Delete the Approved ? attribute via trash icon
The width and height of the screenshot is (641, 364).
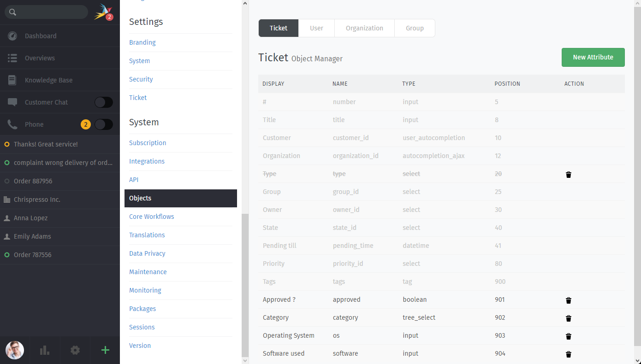(569, 300)
